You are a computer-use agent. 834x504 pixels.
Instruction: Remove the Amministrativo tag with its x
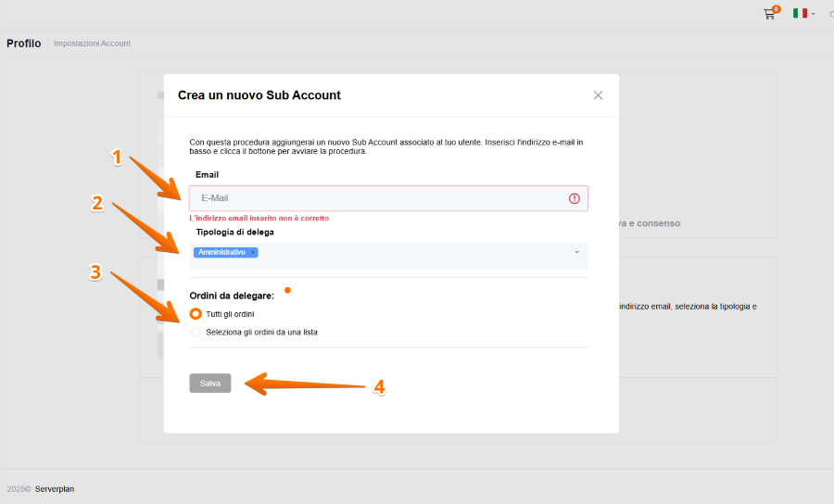(x=253, y=252)
